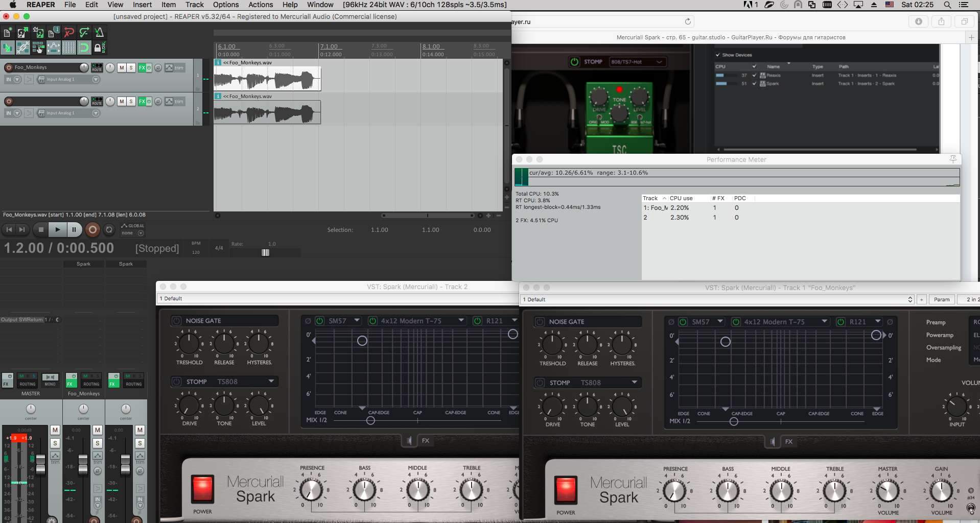Click the playback Rate slider handle
Screen dimensions: 980x523
[x=265, y=252]
